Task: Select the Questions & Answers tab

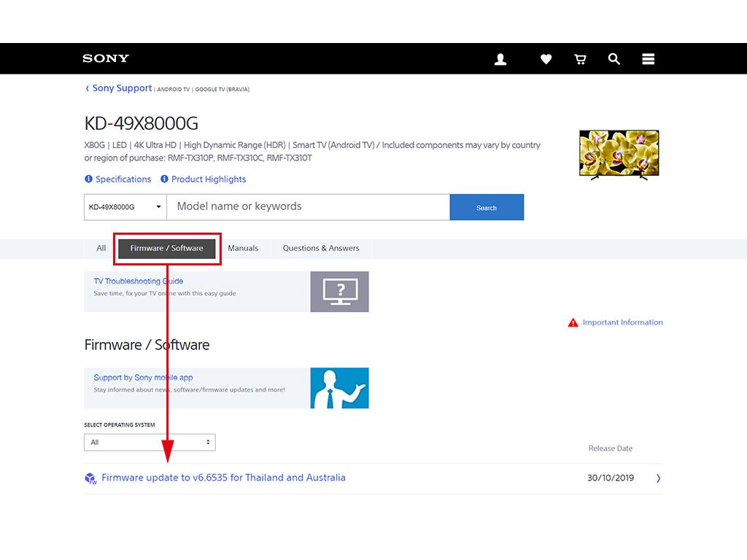Action: [321, 248]
